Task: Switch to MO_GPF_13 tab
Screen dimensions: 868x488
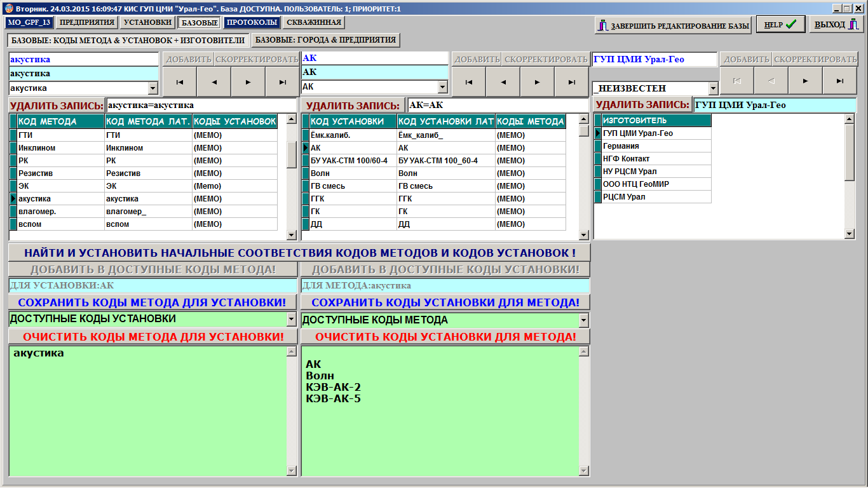Action: (29, 22)
